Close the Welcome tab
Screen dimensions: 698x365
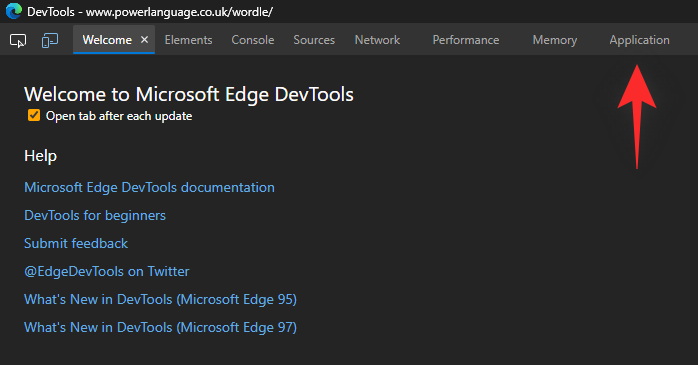[x=144, y=40]
